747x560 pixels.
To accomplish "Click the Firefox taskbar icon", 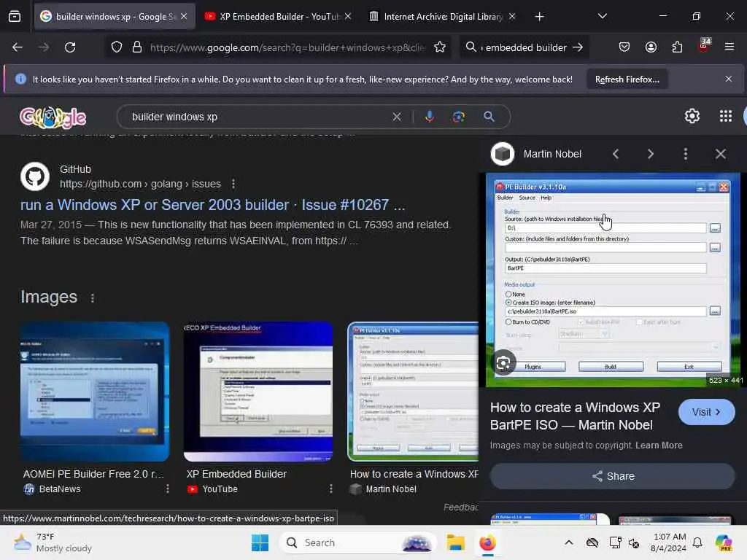I will pyautogui.click(x=487, y=542).
